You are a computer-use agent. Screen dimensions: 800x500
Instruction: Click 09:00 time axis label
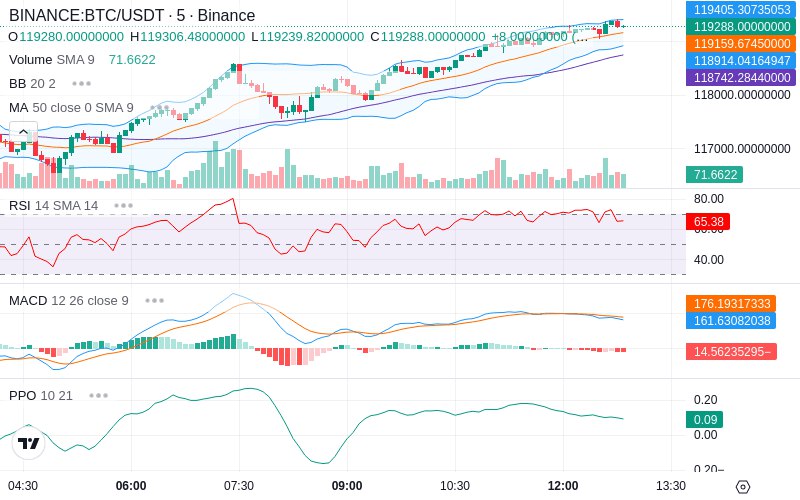[347, 486]
